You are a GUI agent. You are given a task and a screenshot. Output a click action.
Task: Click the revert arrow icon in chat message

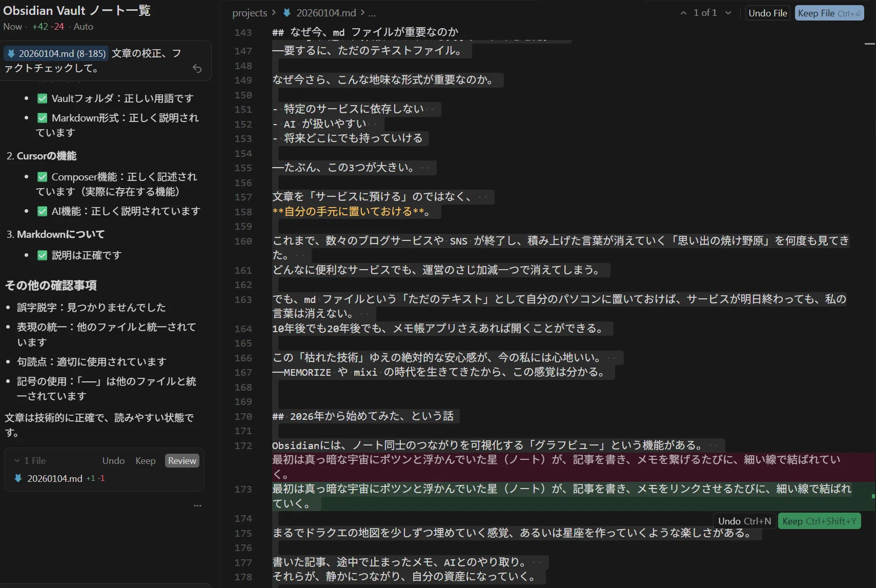pyautogui.click(x=197, y=69)
